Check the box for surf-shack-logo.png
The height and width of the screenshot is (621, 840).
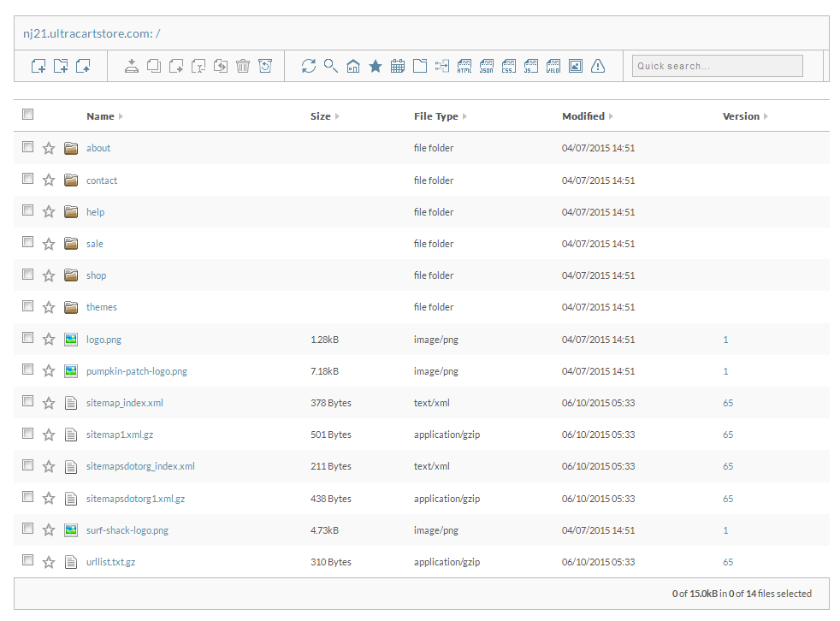pyautogui.click(x=28, y=529)
